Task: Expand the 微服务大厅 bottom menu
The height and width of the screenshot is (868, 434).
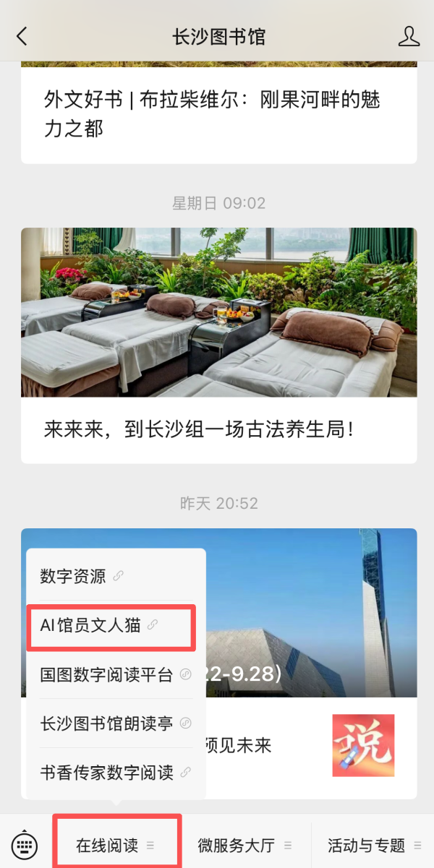Action: pos(245,845)
